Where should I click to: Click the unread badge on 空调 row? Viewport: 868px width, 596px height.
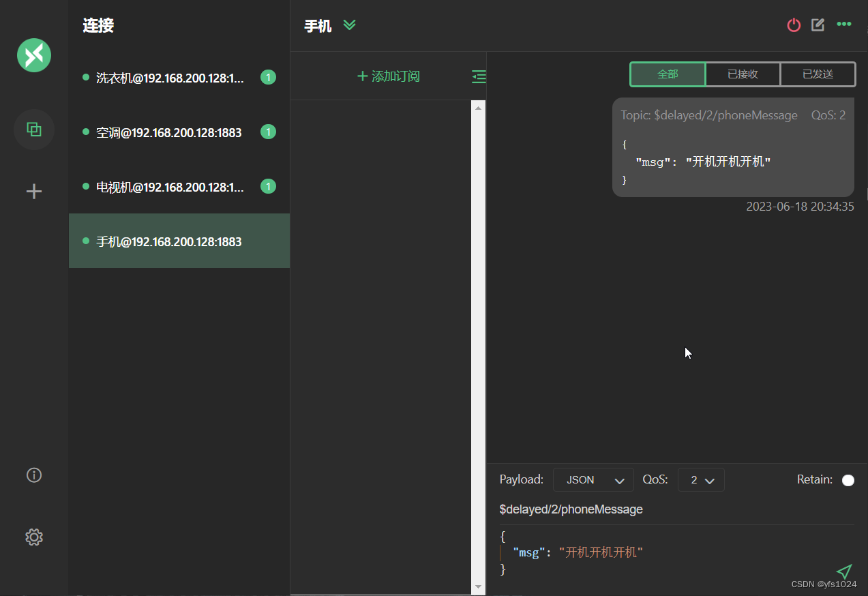coord(268,132)
